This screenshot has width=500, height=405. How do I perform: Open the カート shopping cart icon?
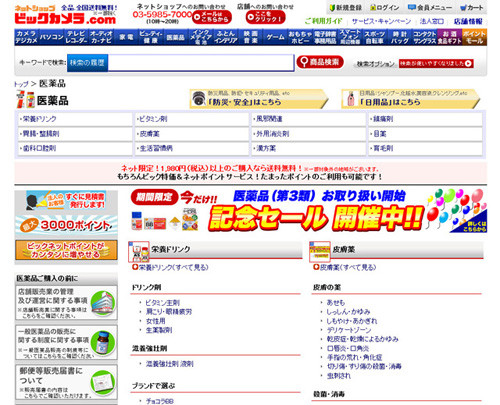(x=463, y=7)
